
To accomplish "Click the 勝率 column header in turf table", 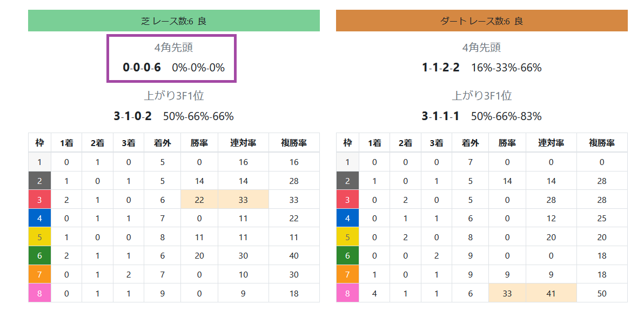I will (x=199, y=143).
